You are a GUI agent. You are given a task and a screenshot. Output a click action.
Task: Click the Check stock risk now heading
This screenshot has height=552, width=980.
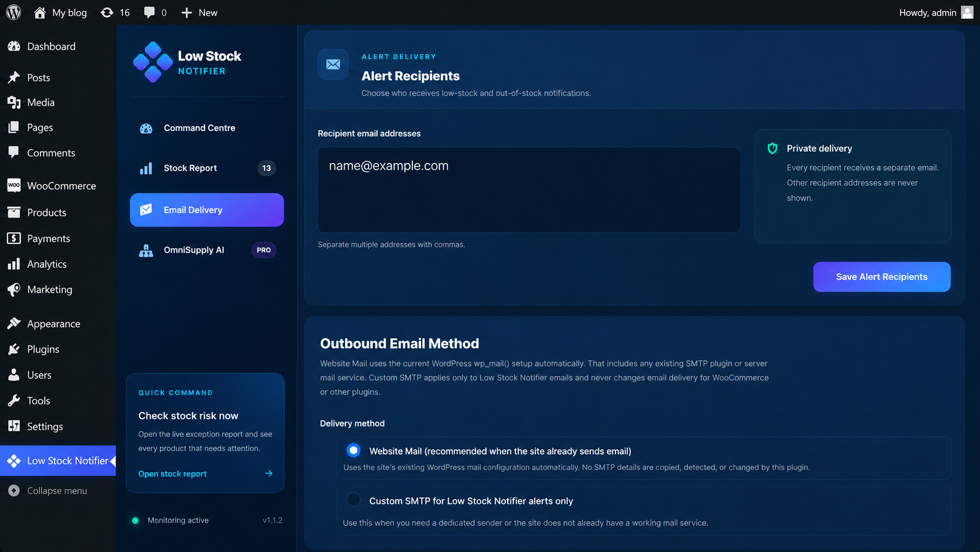[188, 415]
